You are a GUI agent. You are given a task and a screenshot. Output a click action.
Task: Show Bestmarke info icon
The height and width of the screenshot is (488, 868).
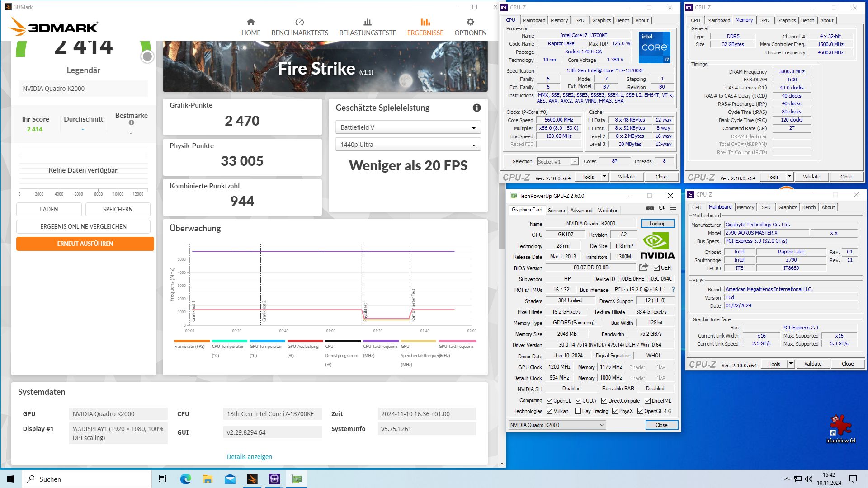[131, 122]
